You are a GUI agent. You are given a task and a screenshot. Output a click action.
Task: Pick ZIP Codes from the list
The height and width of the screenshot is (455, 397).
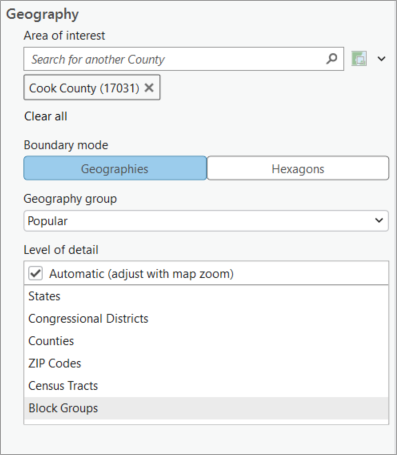[x=206, y=363]
